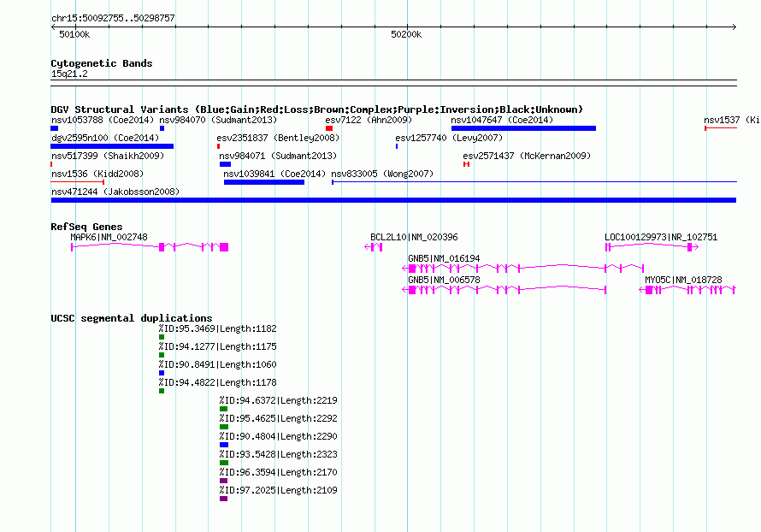Click the nsv1047647 (Coe2014) blue gain bar
Image resolution: width=761 pixels, height=532 pixels.
click(x=523, y=128)
